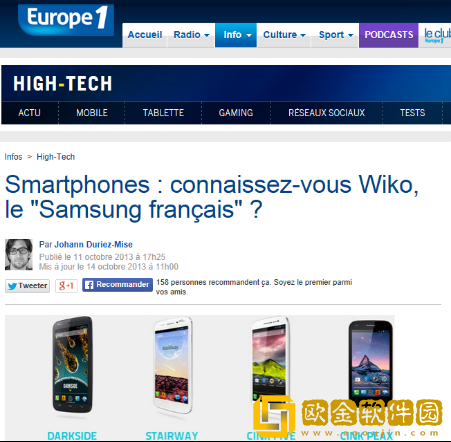The height and width of the screenshot is (442, 451).
Task: Click the Infos breadcrumb link
Action: coord(13,157)
